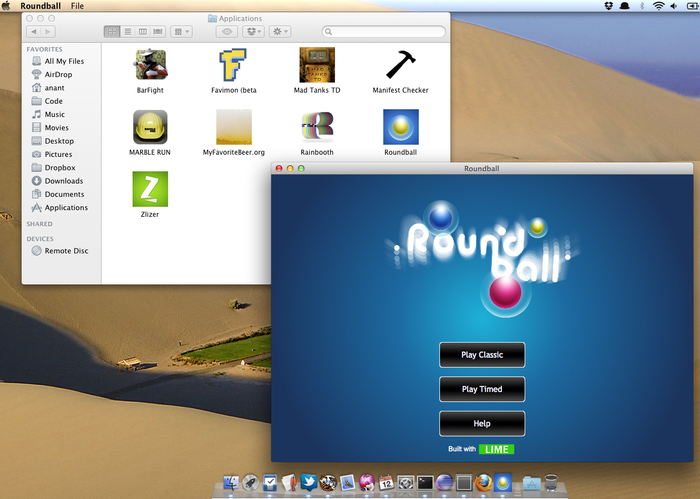Switch Finder to list view
The image size is (700, 499).
pos(128,32)
